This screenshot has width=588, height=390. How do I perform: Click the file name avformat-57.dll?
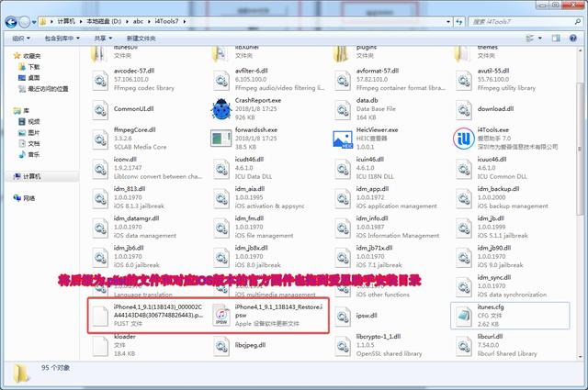coord(378,71)
